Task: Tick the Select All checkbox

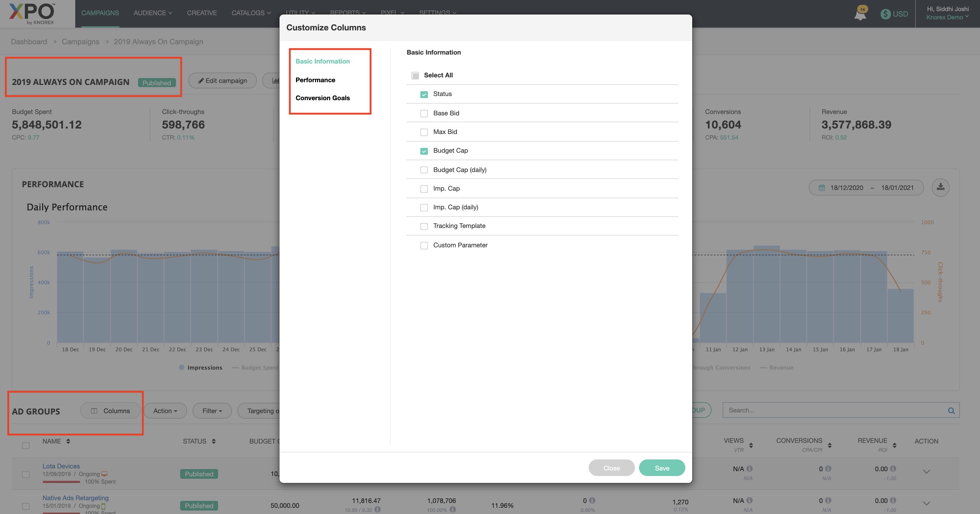Action: coord(415,75)
